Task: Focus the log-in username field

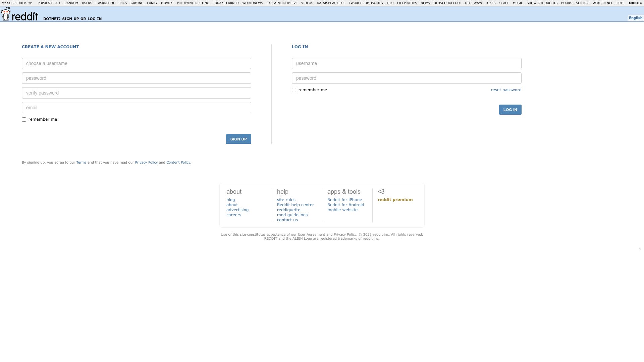Action: click(407, 63)
